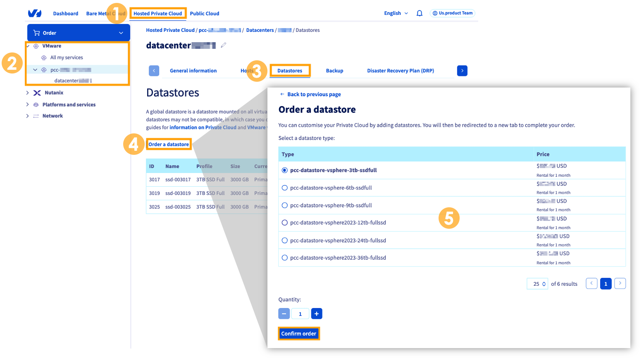Click the OVHcloud logo
Image resolution: width=644 pixels, height=358 pixels.
pyautogui.click(x=35, y=13)
